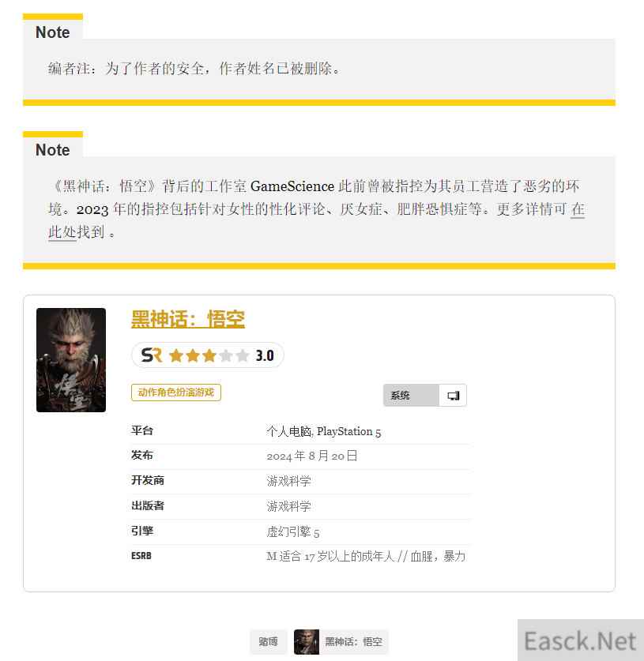644x661 pixels.
Task: Click the third gold star in the rating
Action: coord(209,356)
